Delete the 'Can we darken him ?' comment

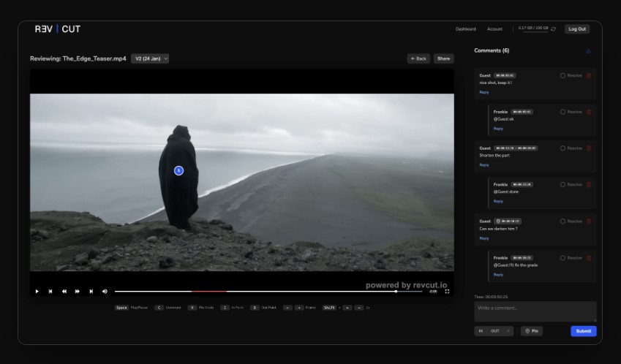click(x=589, y=221)
